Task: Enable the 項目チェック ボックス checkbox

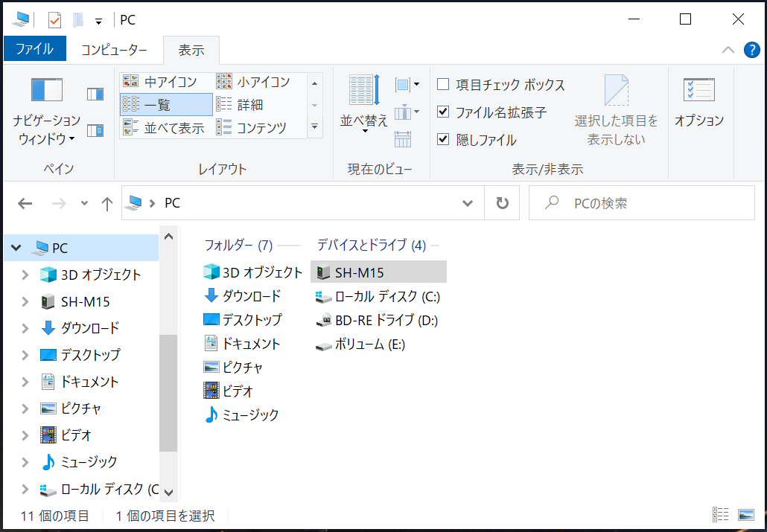Action: coord(443,85)
